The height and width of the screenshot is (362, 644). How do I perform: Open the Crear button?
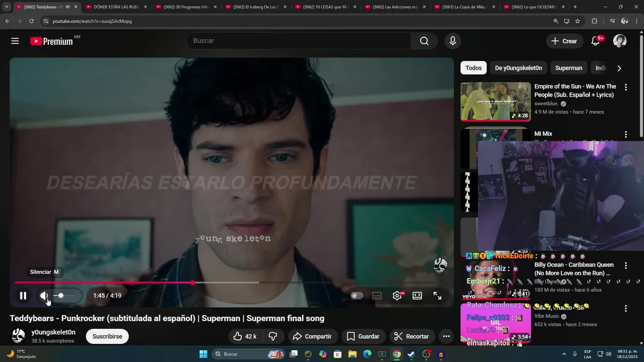tap(564, 41)
